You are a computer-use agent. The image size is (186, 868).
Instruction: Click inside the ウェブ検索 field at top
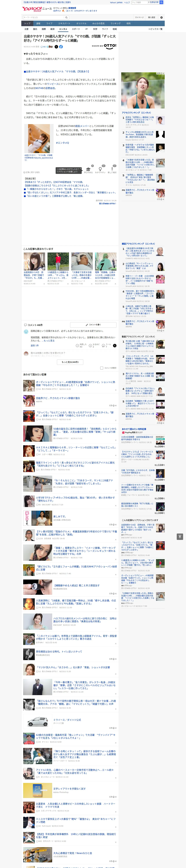(139, 2)
